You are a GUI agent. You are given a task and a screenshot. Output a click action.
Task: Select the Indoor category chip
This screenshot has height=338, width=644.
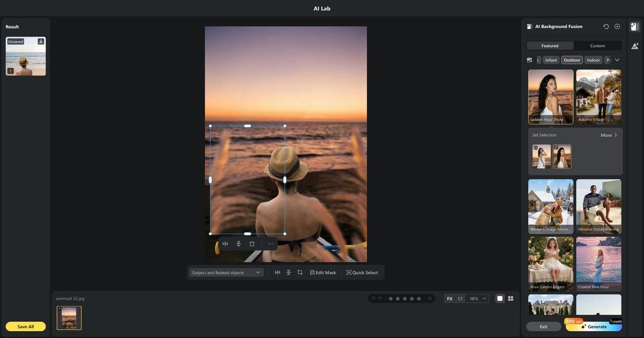tap(594, 60)
